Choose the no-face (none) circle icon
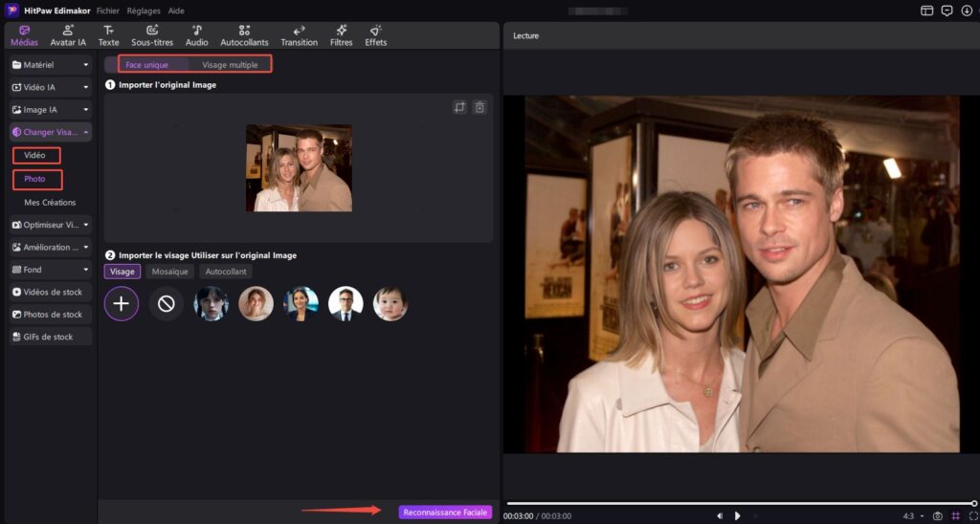The height and width of the screenshot is (524, 980). coord(167,303)
